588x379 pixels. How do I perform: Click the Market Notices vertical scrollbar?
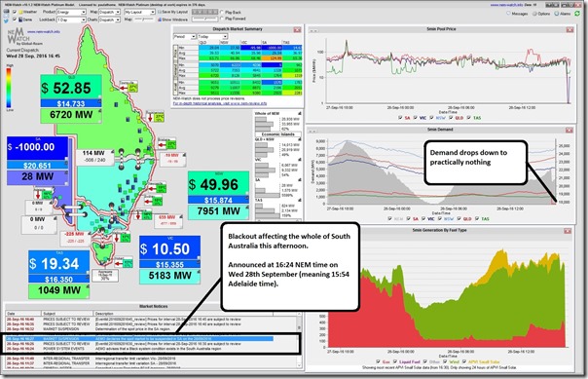[x=299, y=341]
